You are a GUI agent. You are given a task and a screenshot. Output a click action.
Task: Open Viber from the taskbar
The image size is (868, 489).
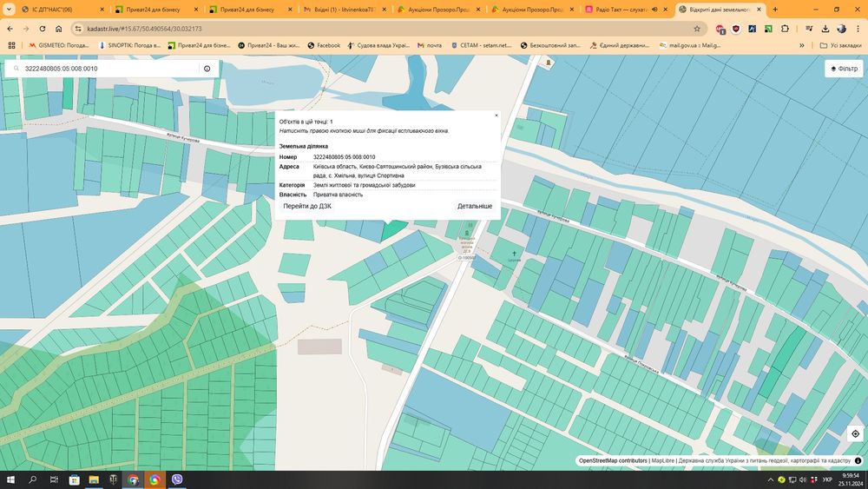coord(178,479)
